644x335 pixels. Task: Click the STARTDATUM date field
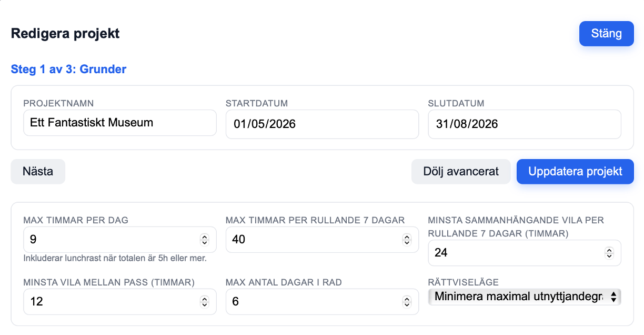[321, 124]
